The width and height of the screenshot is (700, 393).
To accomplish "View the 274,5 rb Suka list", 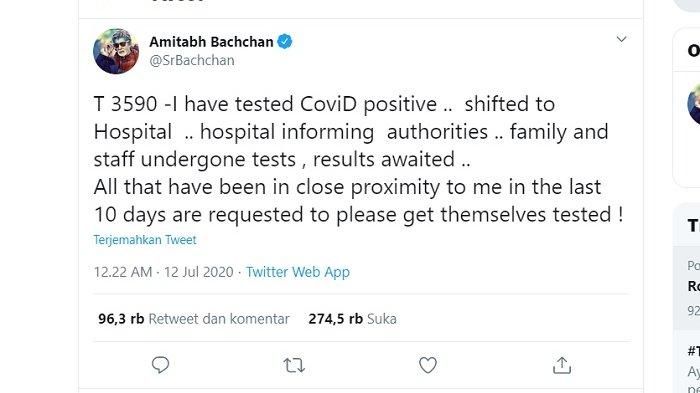I will (x=352, y=319).
